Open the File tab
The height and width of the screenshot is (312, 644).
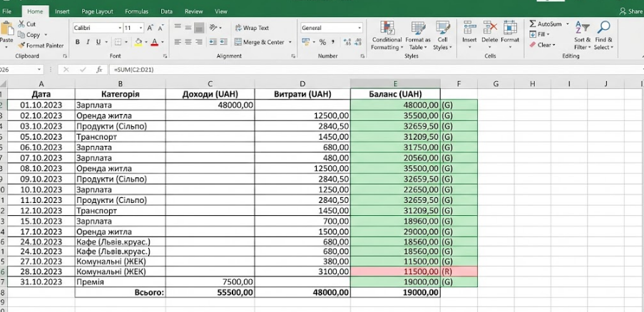[6, 11]
